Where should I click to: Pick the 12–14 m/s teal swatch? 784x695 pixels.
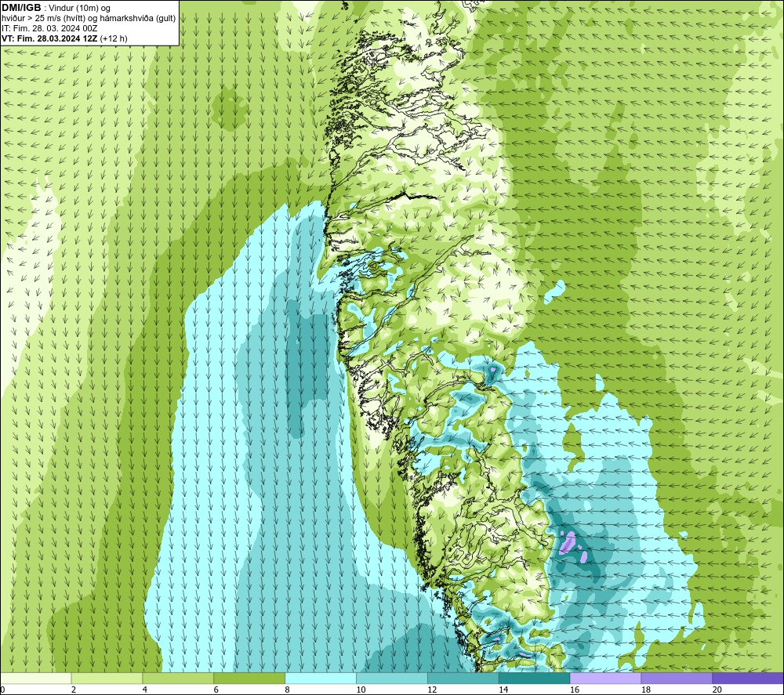tap(463, 678)
